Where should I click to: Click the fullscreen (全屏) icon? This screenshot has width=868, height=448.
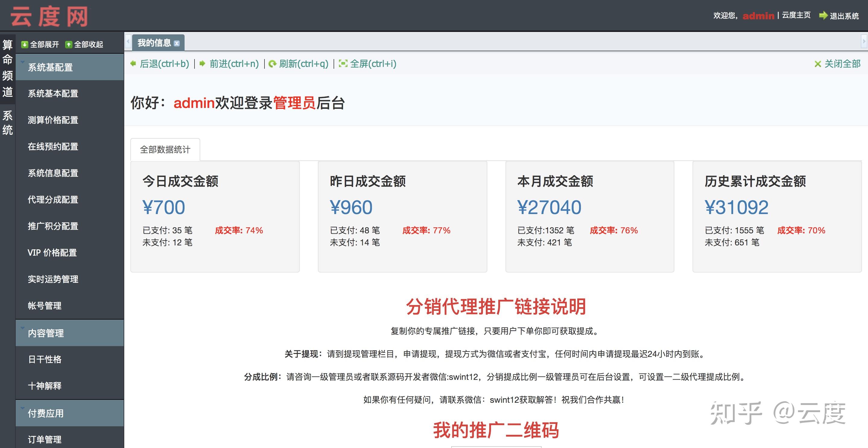pyautogui.click(x=343, y=63)
